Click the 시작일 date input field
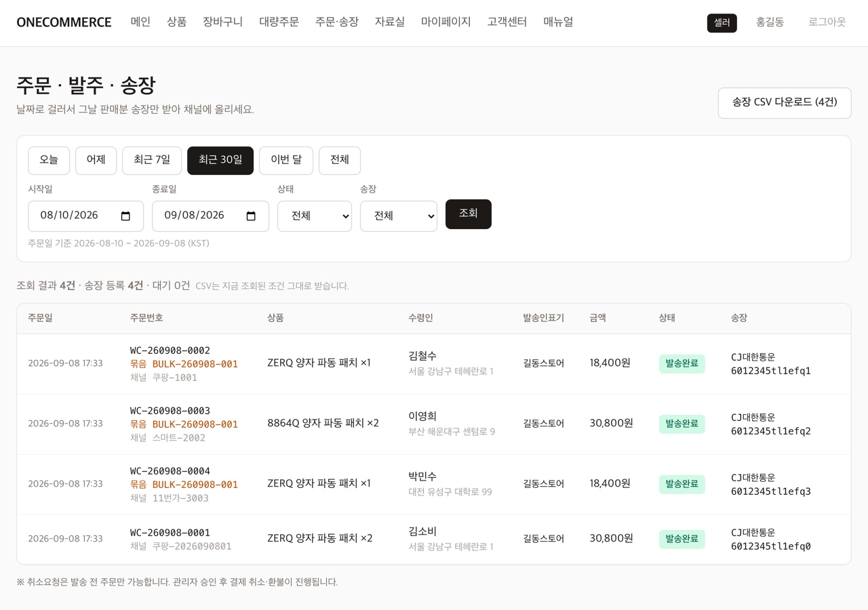This screenshot has width=868, height=610. point(85,216)
